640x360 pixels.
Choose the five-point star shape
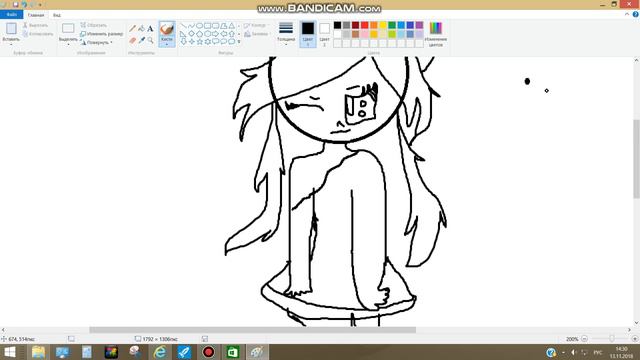click(200, 42)
